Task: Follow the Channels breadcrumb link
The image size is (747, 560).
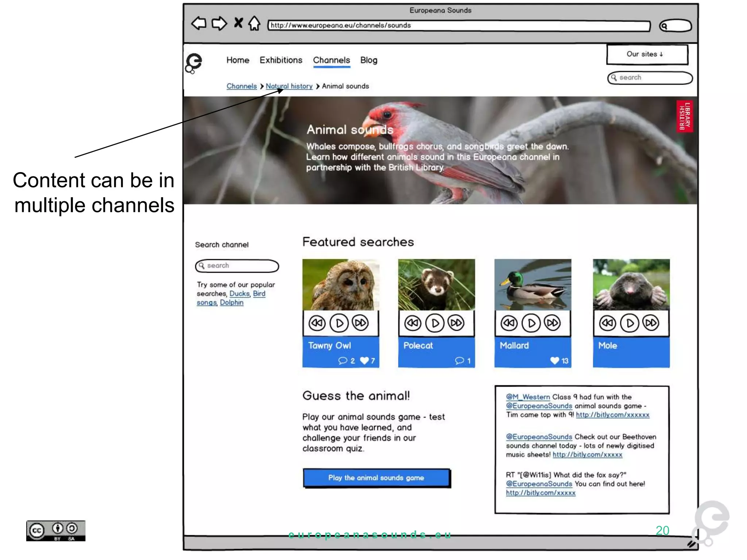Action: (x=241, y=86)
